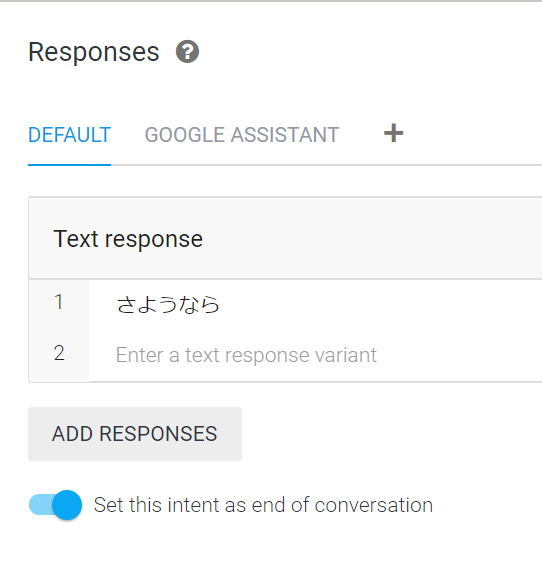Click the blank area of the Text response header bar
The image size is (542, 567).
click(x=372, y=239)
